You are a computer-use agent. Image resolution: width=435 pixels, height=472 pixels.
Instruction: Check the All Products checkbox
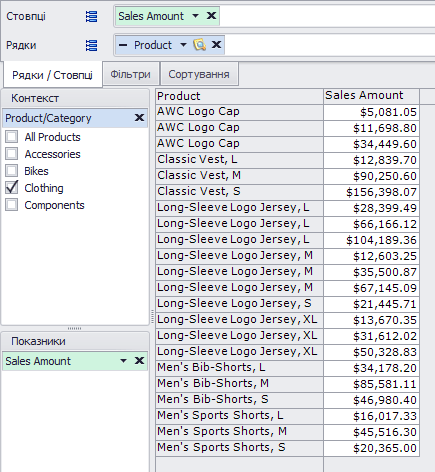pyautogui.click(x=12, y=137)
